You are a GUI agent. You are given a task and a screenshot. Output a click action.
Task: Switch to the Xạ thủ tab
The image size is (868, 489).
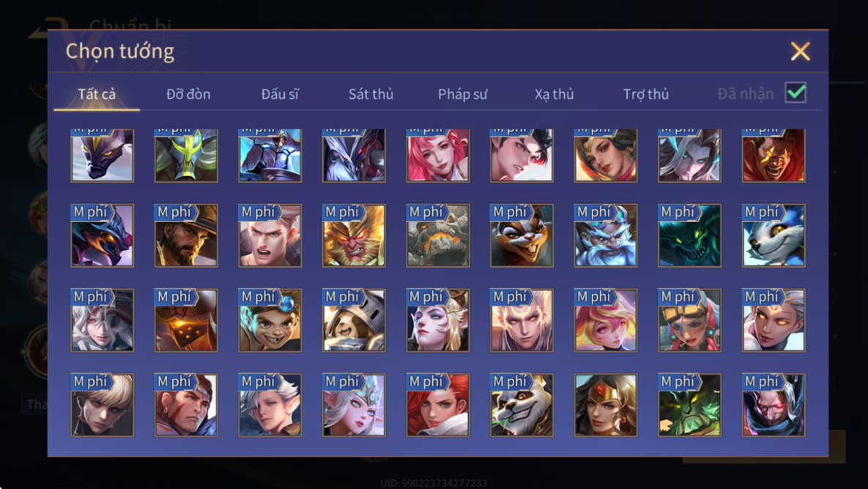[554, 94]
